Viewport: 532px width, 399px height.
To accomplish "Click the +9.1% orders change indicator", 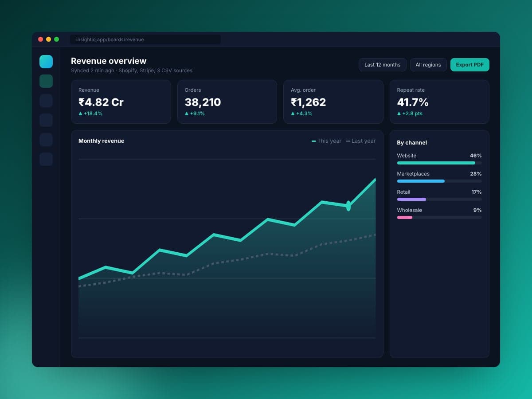I will [x=195, y=113].
